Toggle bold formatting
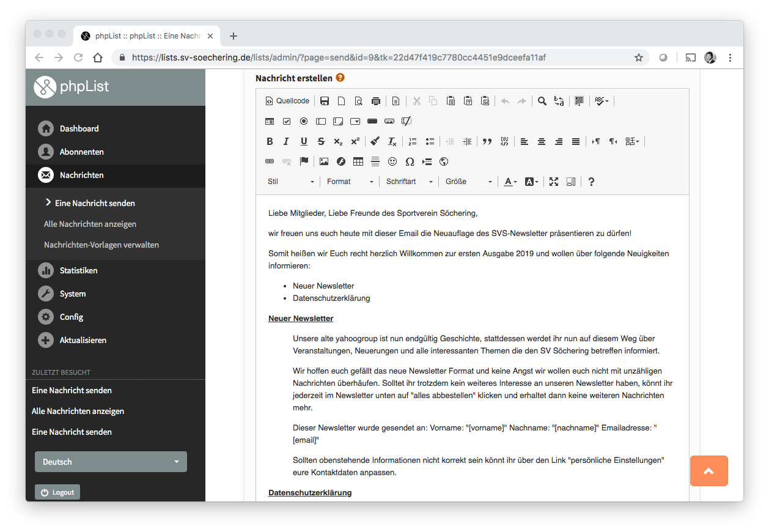 pos(270,141)
